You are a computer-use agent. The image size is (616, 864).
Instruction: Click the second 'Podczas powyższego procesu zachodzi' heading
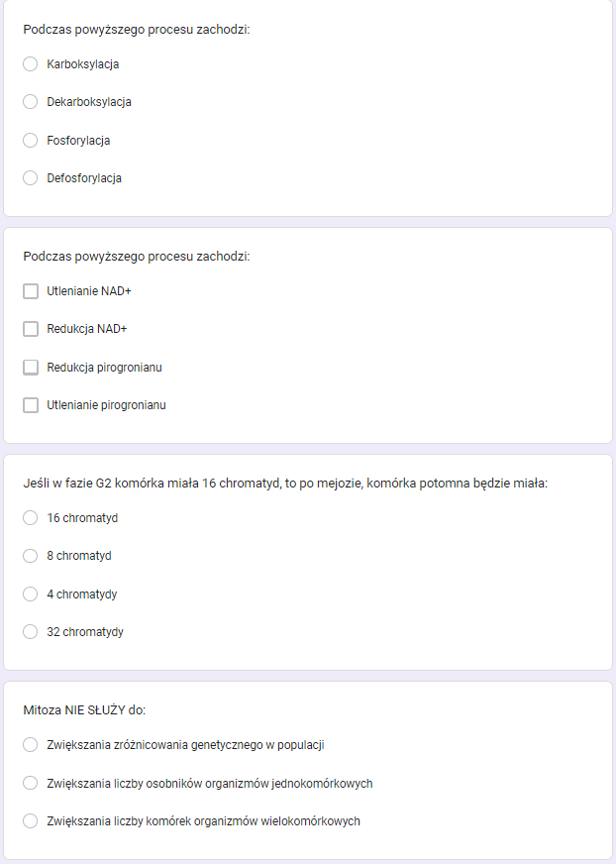[136, 258]
